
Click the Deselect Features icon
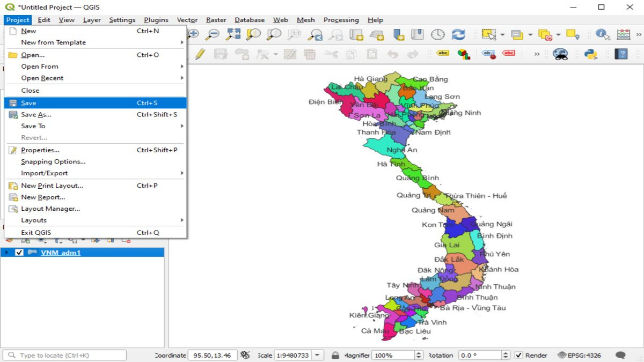tap(545, 34)
